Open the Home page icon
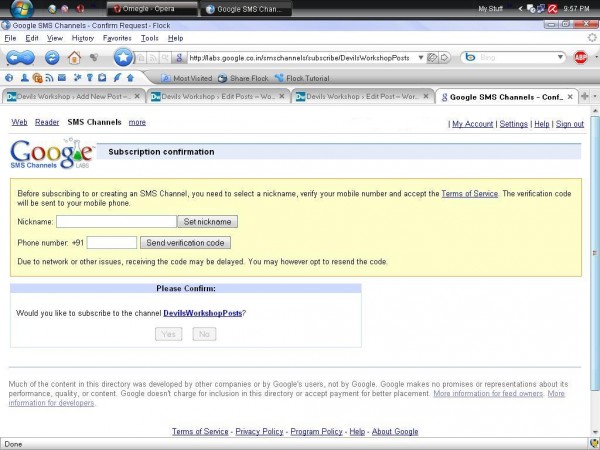Viewport: 600px width, 450px height. pos(74,58)
